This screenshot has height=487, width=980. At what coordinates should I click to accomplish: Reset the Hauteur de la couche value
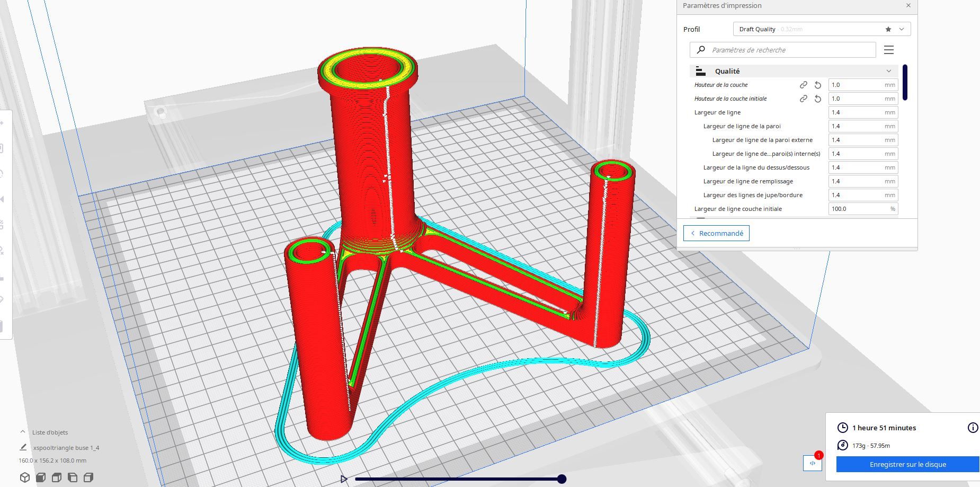(818, 85)
